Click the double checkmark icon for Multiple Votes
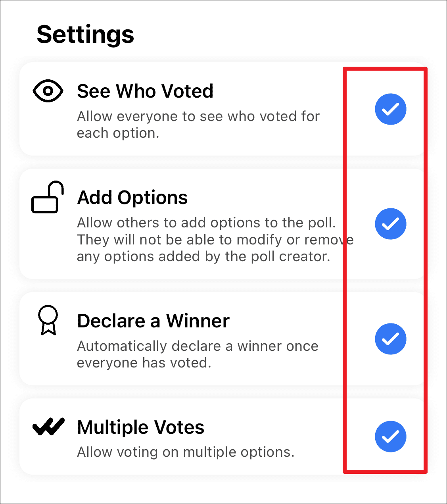 (48, 426)
